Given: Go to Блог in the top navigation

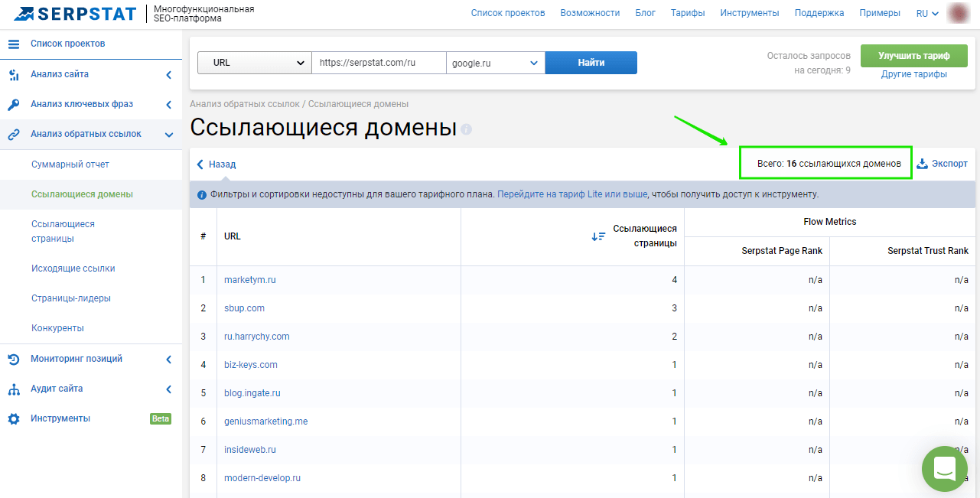Looking at the screenshot, I should (x=645, y=13).
